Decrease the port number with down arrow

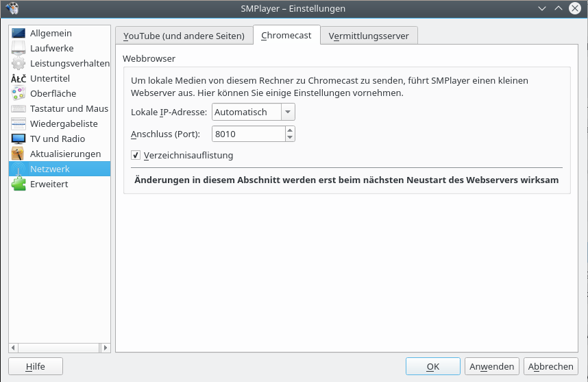click(290, 137)
